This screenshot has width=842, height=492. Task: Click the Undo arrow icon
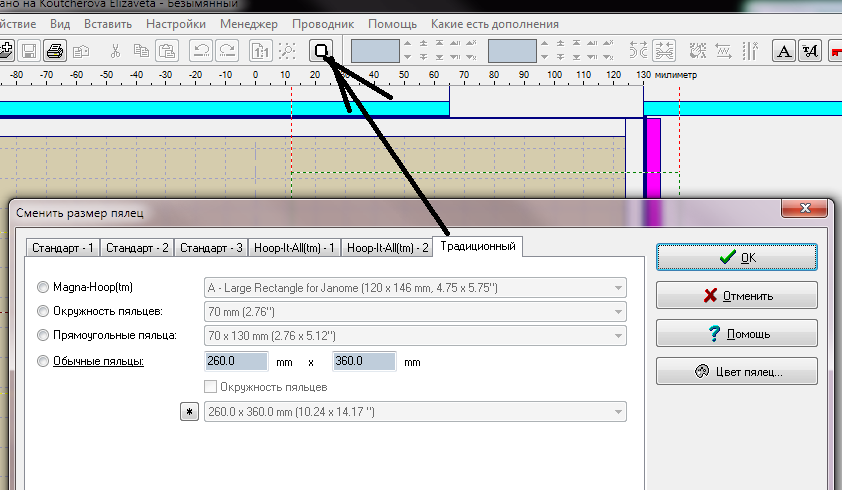click(201, 50)
